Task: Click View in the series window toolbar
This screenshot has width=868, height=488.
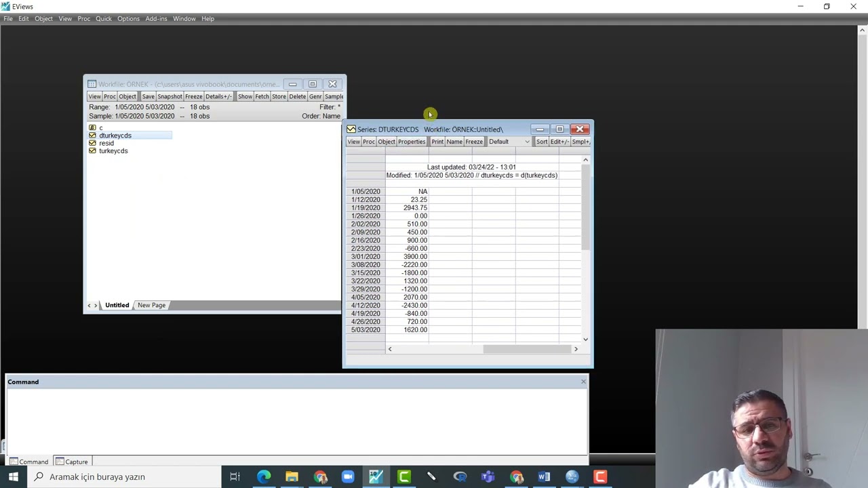Action: pyautogui.click(x=353, y=142)
